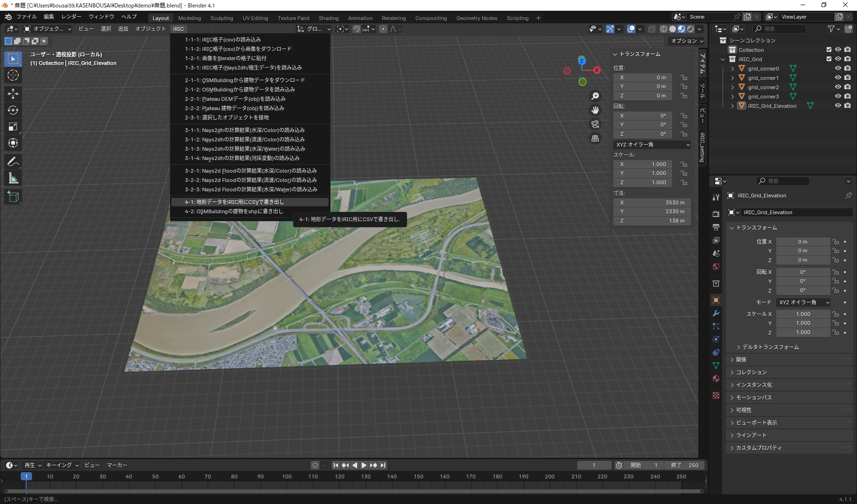857x504 pixels.
Task: Open the Modifiers wrench properties tab
Action: click(716, 313)
